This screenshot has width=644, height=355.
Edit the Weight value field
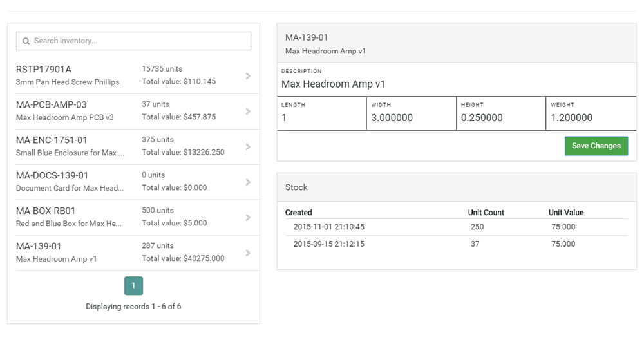pos(590,118)
